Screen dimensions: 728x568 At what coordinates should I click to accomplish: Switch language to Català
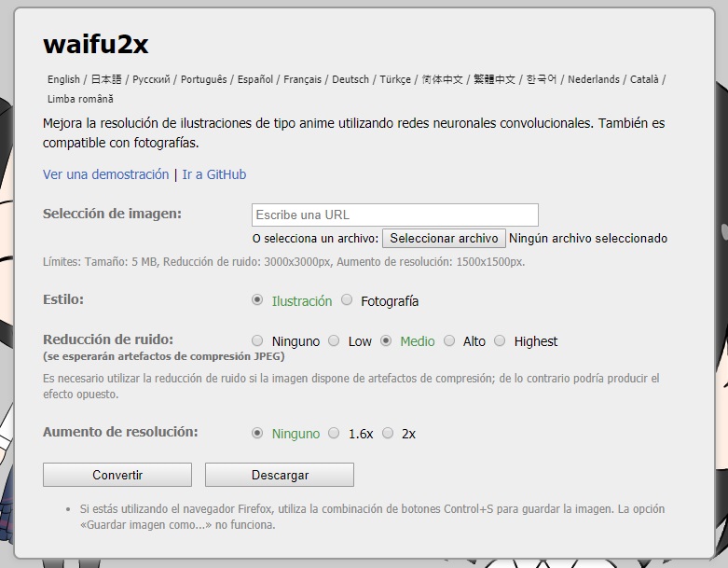coord(644,79)
